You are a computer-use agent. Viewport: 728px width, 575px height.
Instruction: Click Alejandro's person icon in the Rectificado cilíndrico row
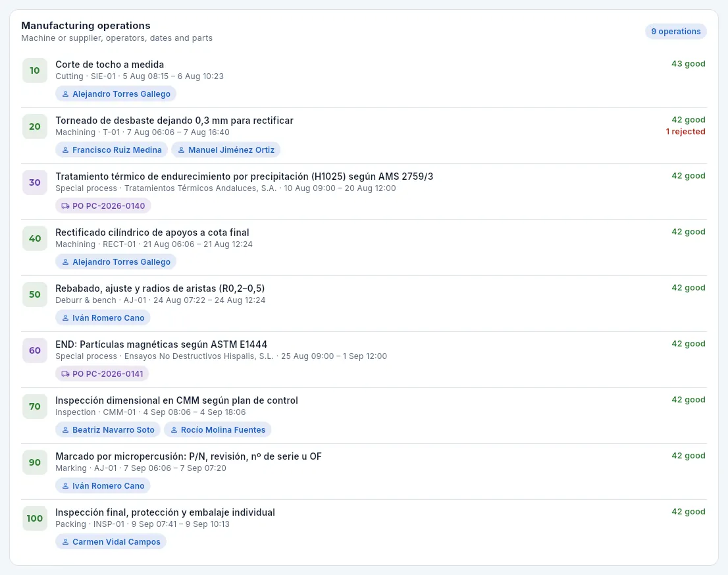coord(65,262)
